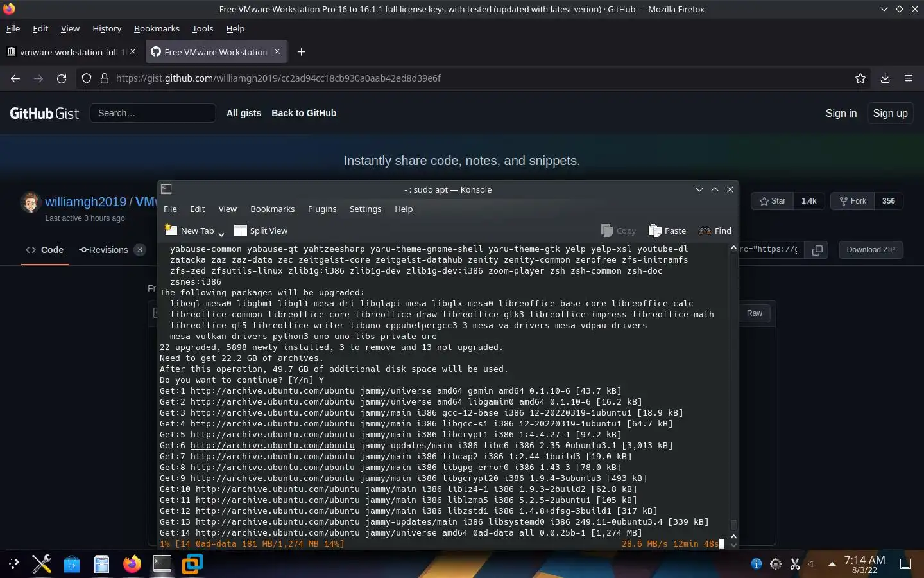924x578 pixels.
Task: View site security lock information
Action: (105, 78)
